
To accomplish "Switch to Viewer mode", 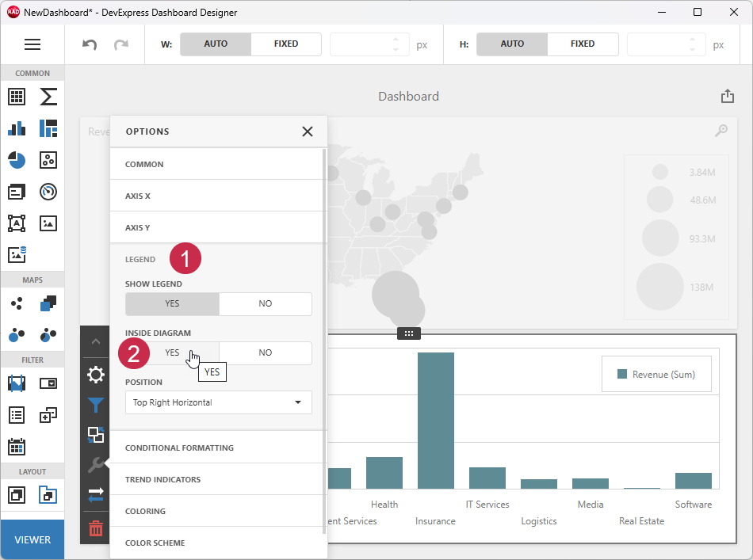I will [32, 539].
